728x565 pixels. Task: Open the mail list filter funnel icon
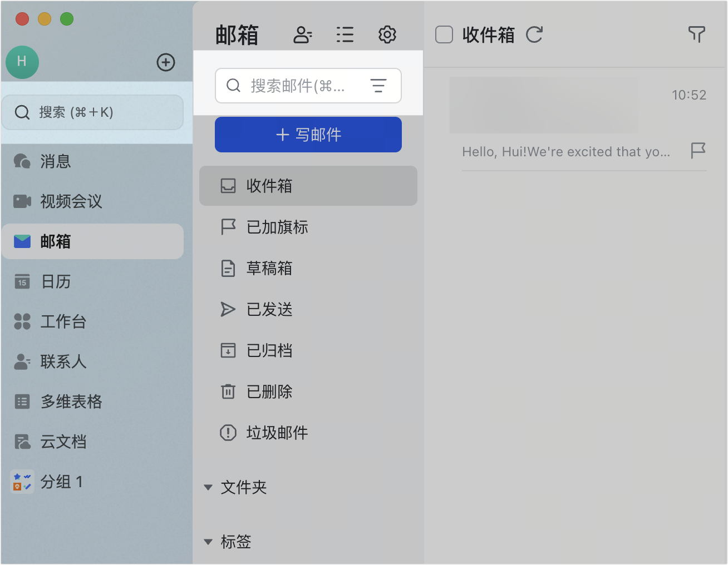click(x=697, y=34)
